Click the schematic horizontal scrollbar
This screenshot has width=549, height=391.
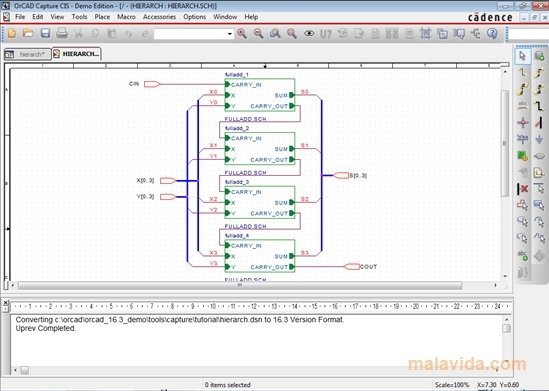[254, 285]
